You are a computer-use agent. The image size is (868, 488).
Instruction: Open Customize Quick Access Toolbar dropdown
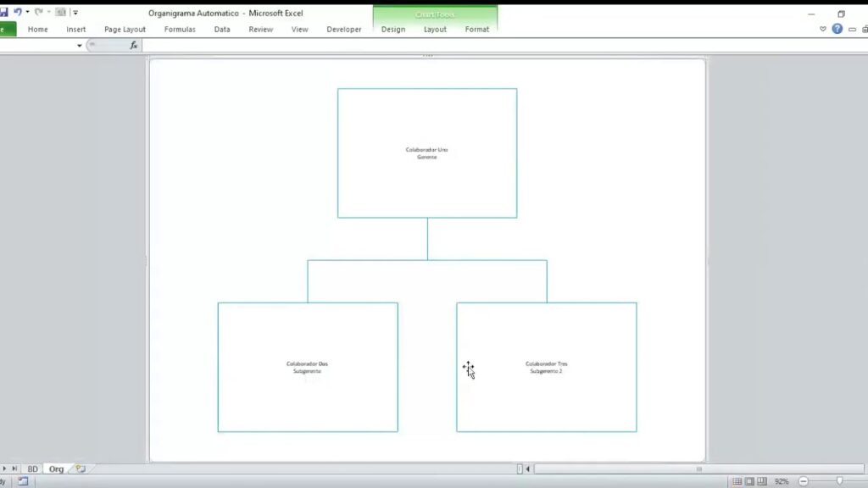pyautogui.click(x=75, y=12)
